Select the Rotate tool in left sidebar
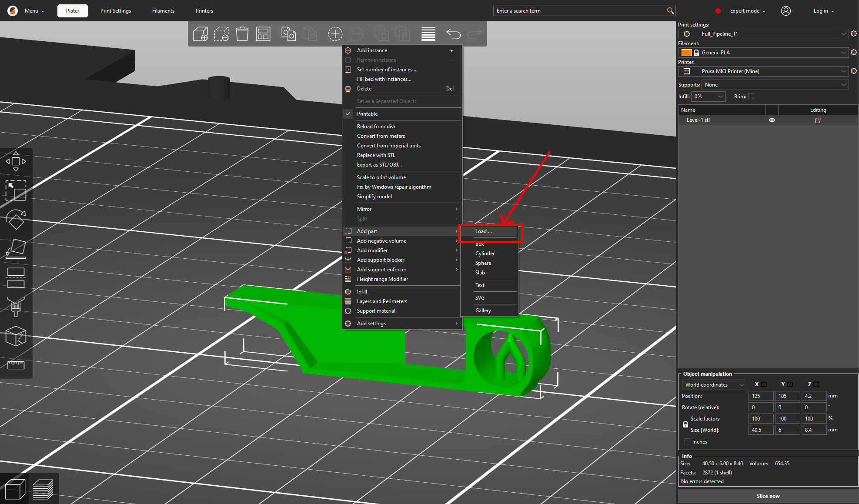 coord(16,220)
